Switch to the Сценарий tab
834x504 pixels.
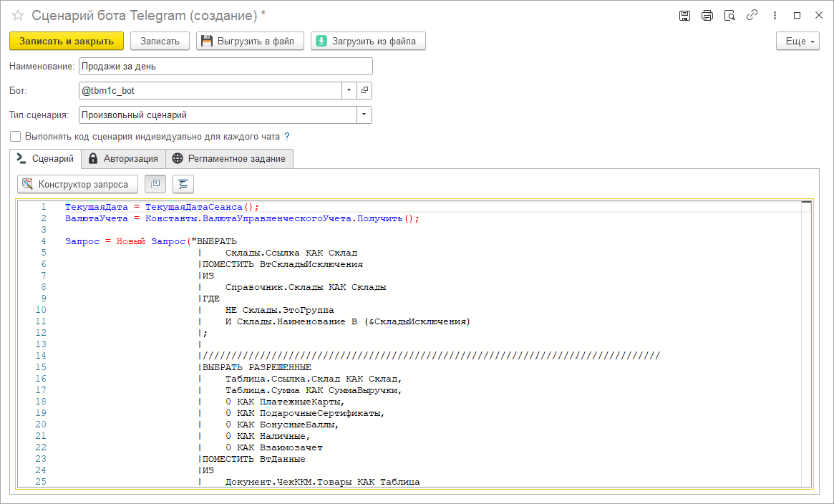(x=46, y=158)
